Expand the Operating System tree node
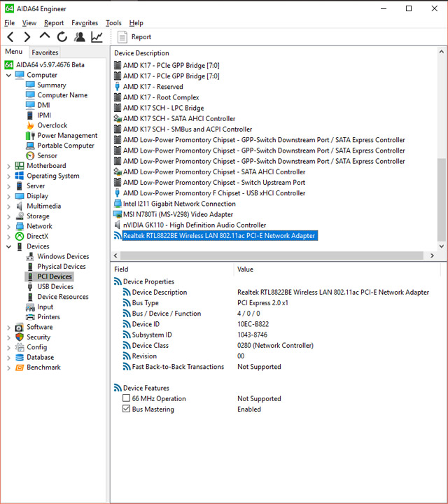This screenshot has width=448, height=504. pyautogui.click(x=8, y=176)
